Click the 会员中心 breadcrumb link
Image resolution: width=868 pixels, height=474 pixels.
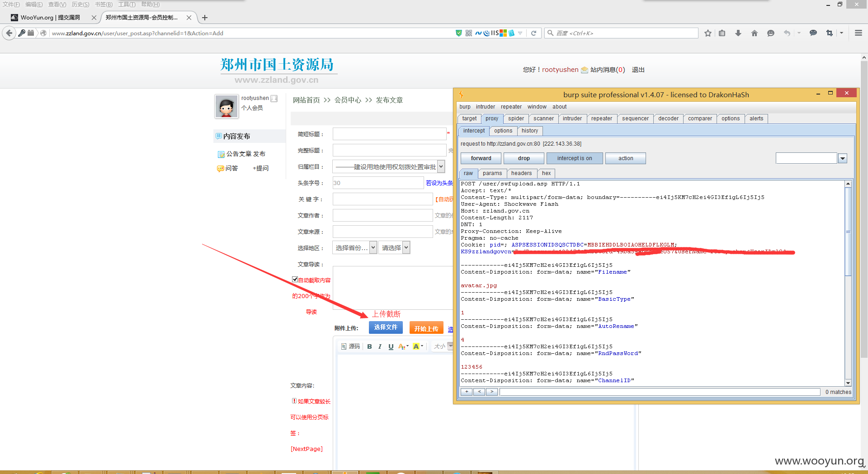348,100
